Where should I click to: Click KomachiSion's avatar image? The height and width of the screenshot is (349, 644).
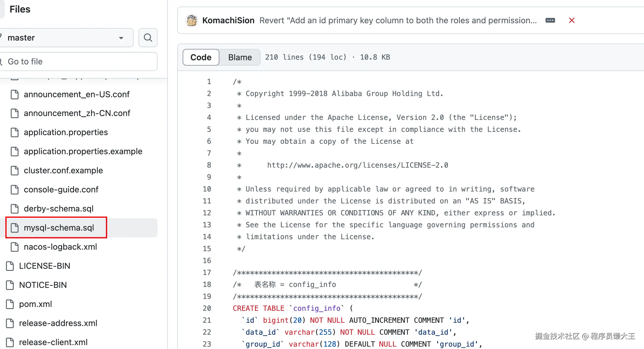pyautogui.click(x=192, y=20)
